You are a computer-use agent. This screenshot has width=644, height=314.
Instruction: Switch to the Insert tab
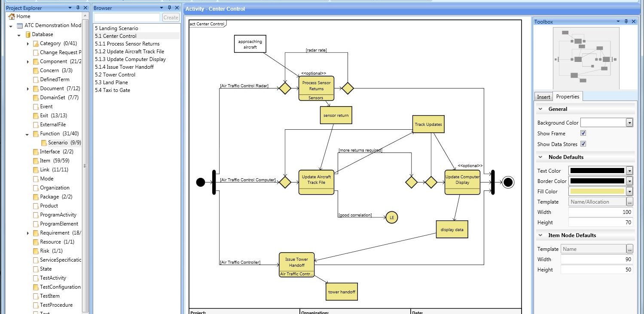click(543, 97)
